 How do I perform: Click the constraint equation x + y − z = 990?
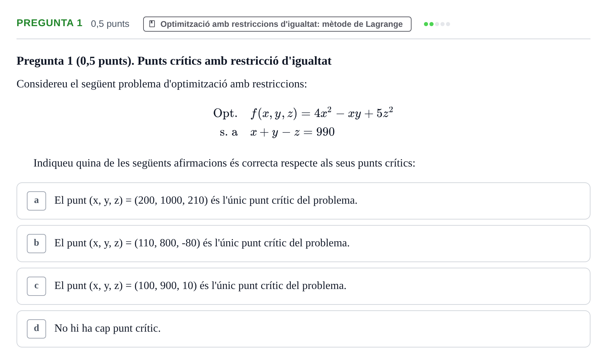click(292, 132)
